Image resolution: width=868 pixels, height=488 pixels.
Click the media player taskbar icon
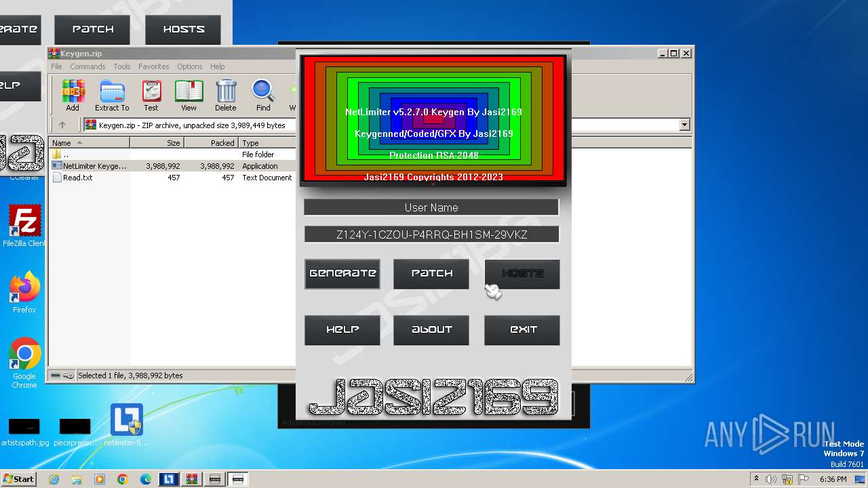100,479
